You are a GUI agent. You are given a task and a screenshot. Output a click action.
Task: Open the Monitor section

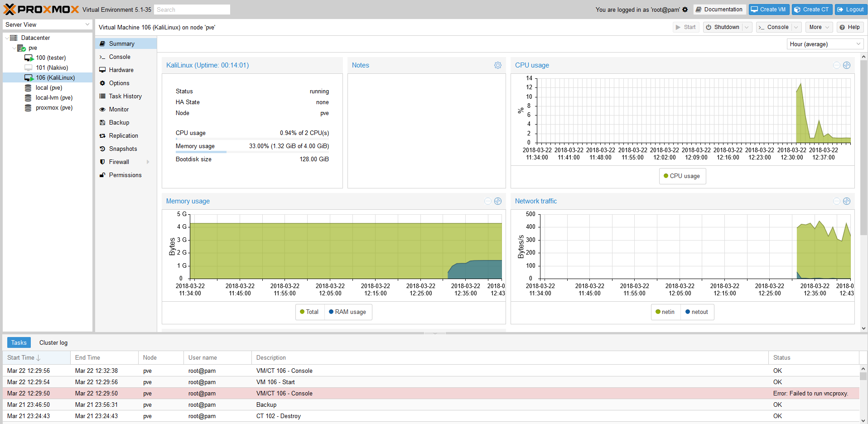126,109
